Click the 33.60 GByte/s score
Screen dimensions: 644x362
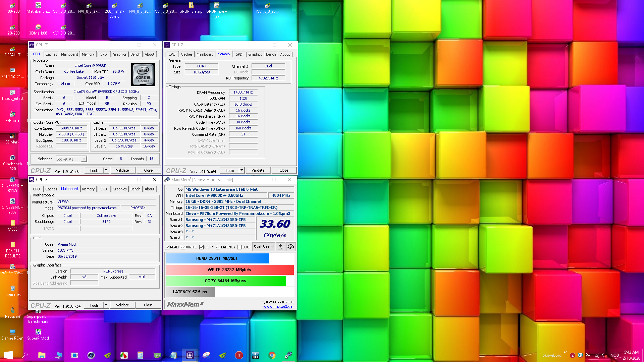275,228
